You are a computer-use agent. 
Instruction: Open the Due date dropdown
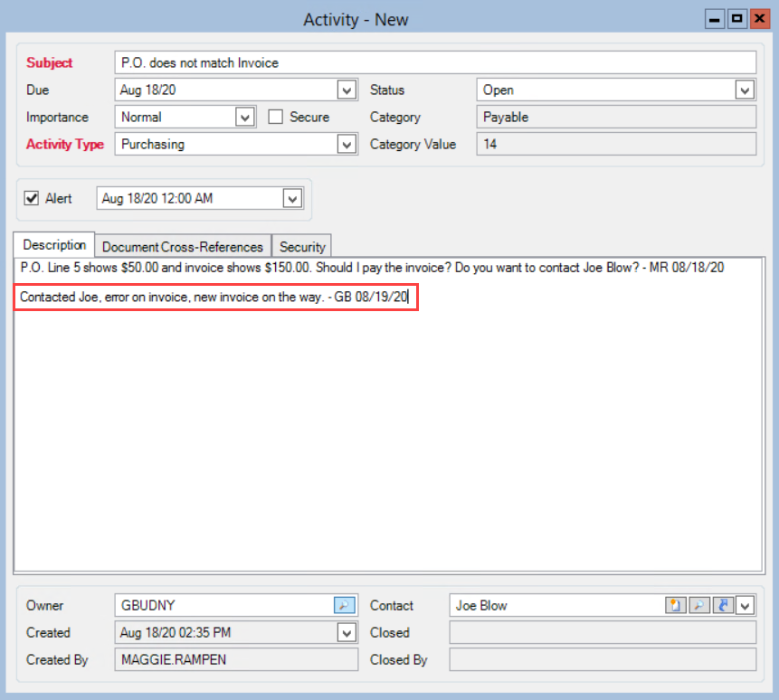click(x=347, y=90)
